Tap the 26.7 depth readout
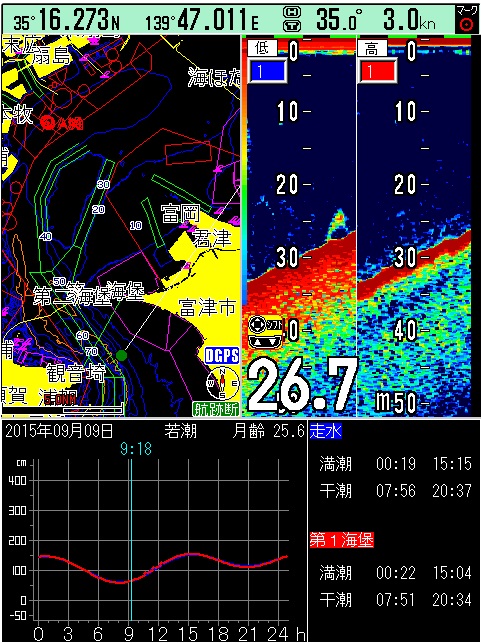The image size is (481, 643). pyautogui.click(x=301, y=385)
